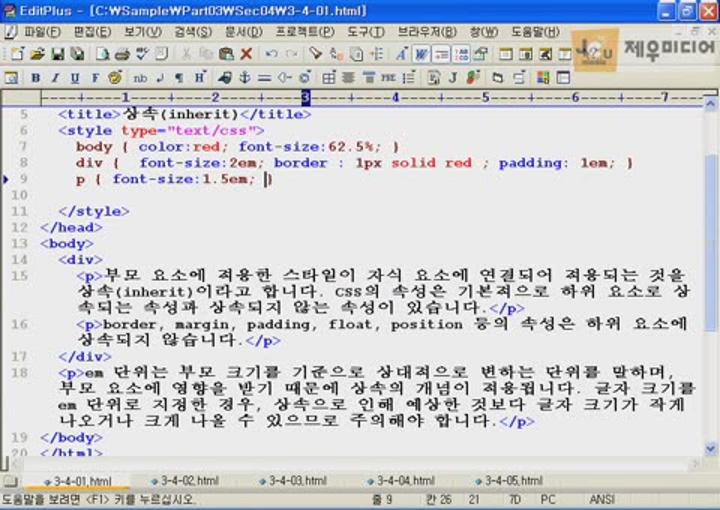Click the </style> tag on line 11
The width and height of the screenshot is (720, 510).
pos(94,211)
